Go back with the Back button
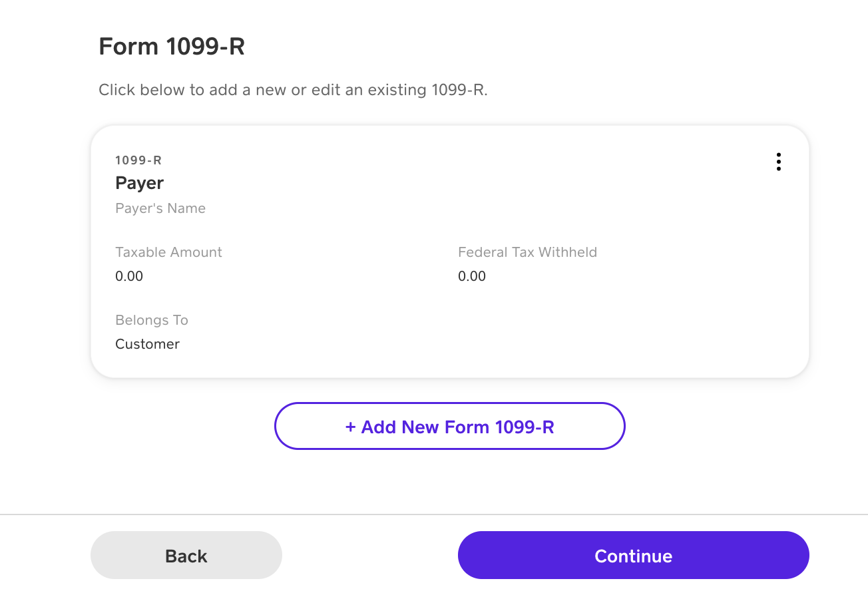Screen dimensions: 868x615 (x=186, y=556)
